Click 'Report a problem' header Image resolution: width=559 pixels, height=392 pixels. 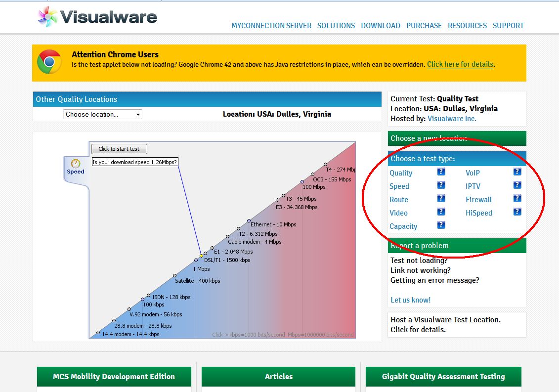click(x=457, y=245)
